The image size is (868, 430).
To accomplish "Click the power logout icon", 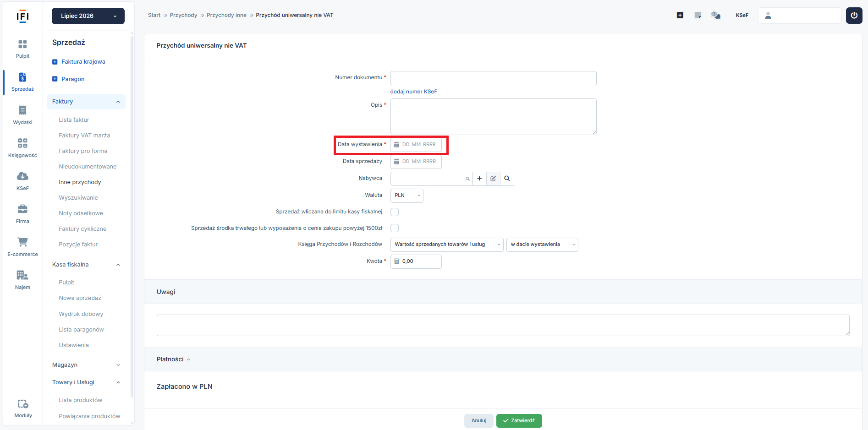I will (x=854, y=15).
